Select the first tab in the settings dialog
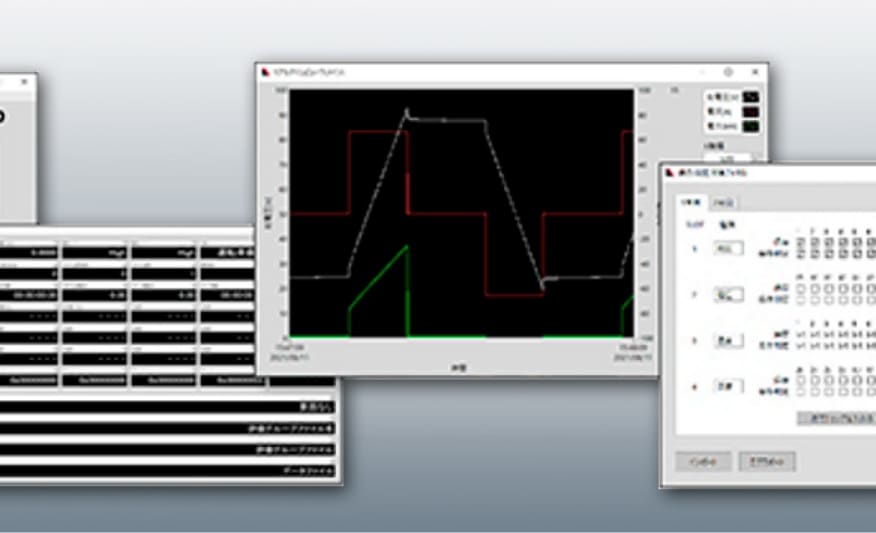The image size is (876, 533). (x=692, y=202)
